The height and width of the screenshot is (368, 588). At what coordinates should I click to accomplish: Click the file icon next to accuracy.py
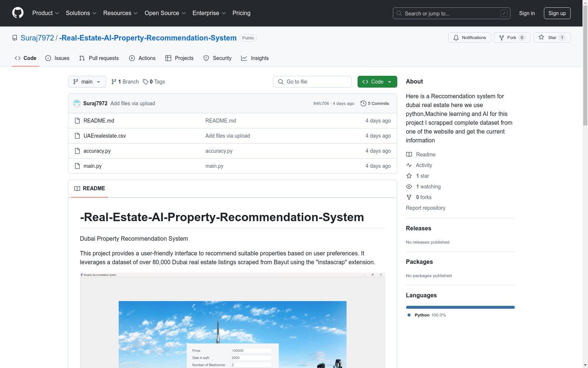click(x=77, y=151)
